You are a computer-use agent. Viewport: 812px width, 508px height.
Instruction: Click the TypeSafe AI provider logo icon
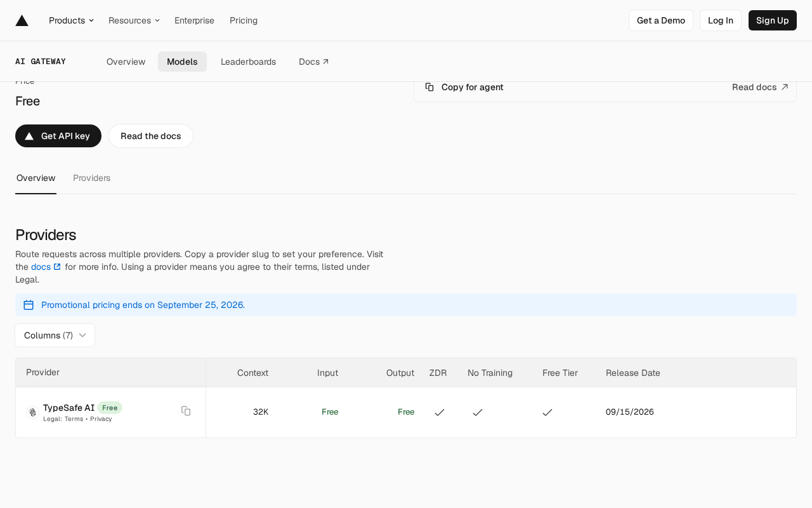32,412
